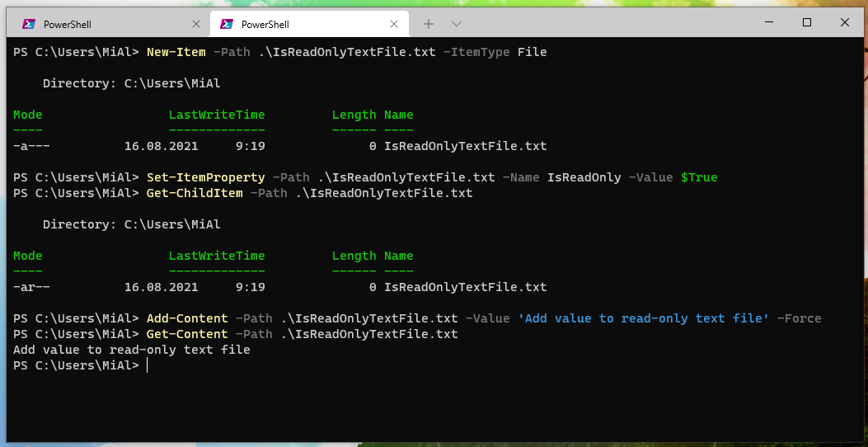868x447 pixels.
Task: Open a new tab with the plus button
Action: tap(429, 24)
